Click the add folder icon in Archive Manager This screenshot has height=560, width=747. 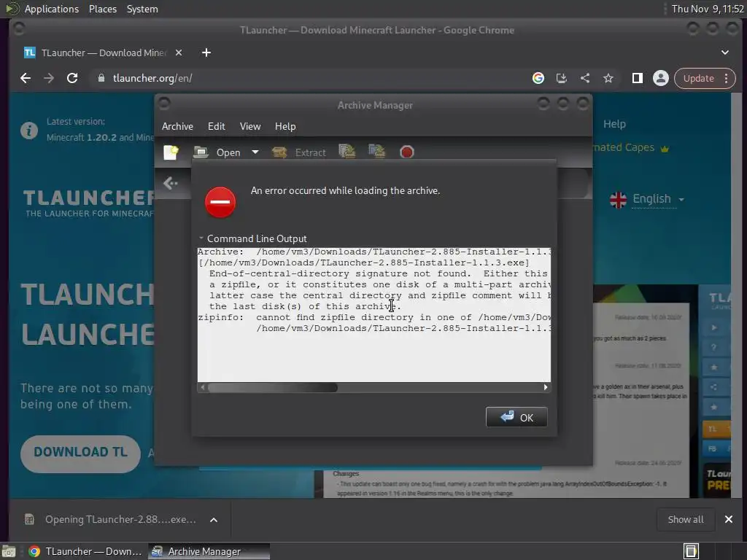[x=376, y=152]
